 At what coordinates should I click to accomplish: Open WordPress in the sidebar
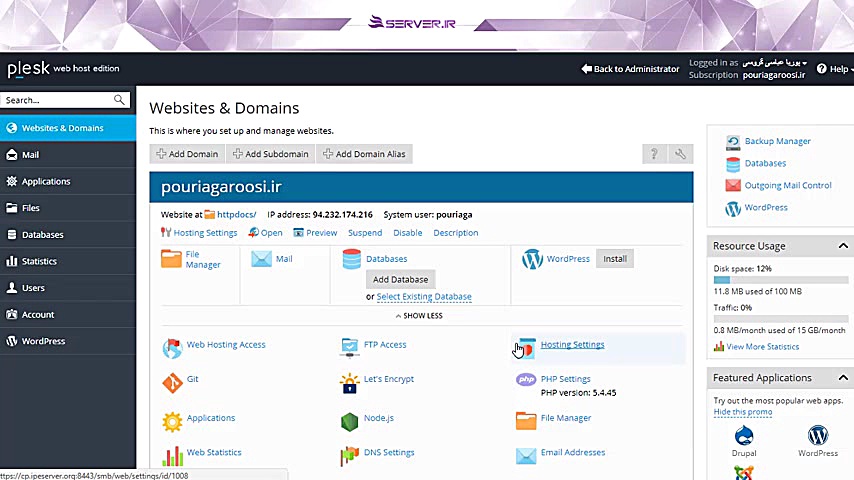[x=68, y=341]
